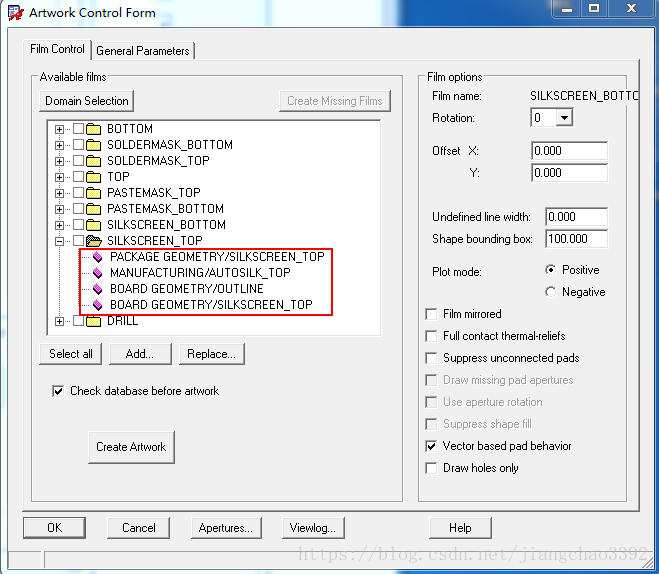The height and width of the screenshot is (574, 659).
Task: Click the Offset X input field
Action: [569, 151]
